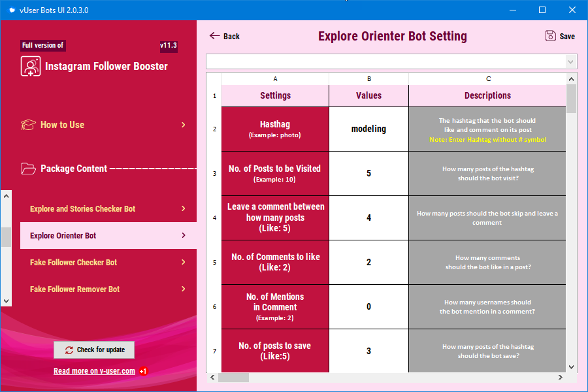
Task: Click the table vertical scrollbar thumb
Action: (571, 99)
